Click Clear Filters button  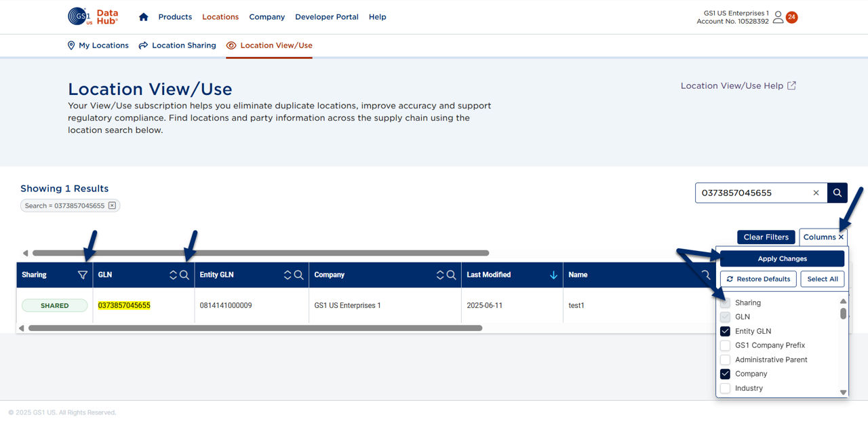click(x=766, y=237)
